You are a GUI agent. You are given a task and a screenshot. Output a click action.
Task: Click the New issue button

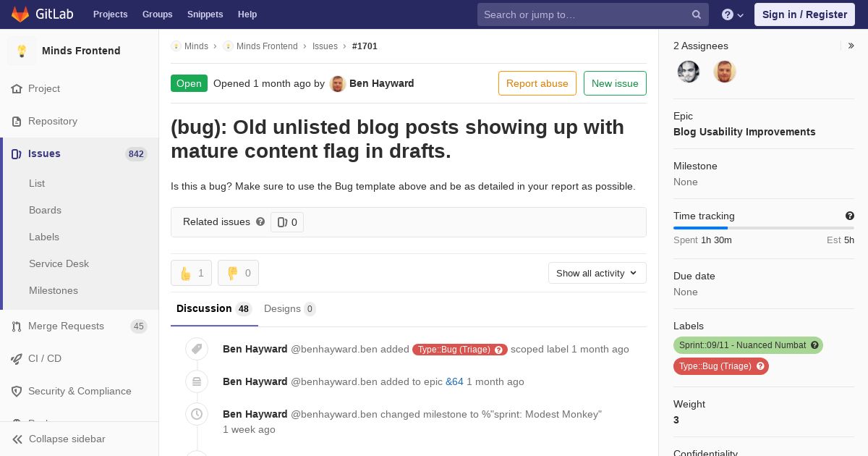coord(615,83)
